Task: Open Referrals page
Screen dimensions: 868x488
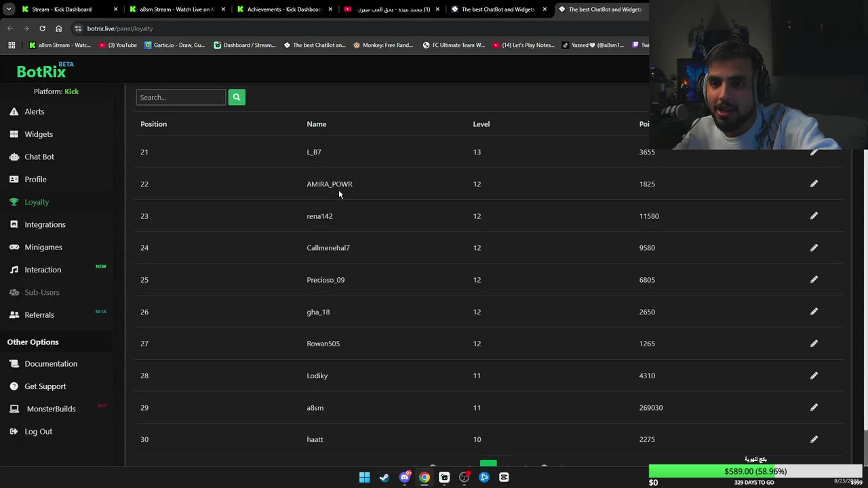Action: (39, 314)
